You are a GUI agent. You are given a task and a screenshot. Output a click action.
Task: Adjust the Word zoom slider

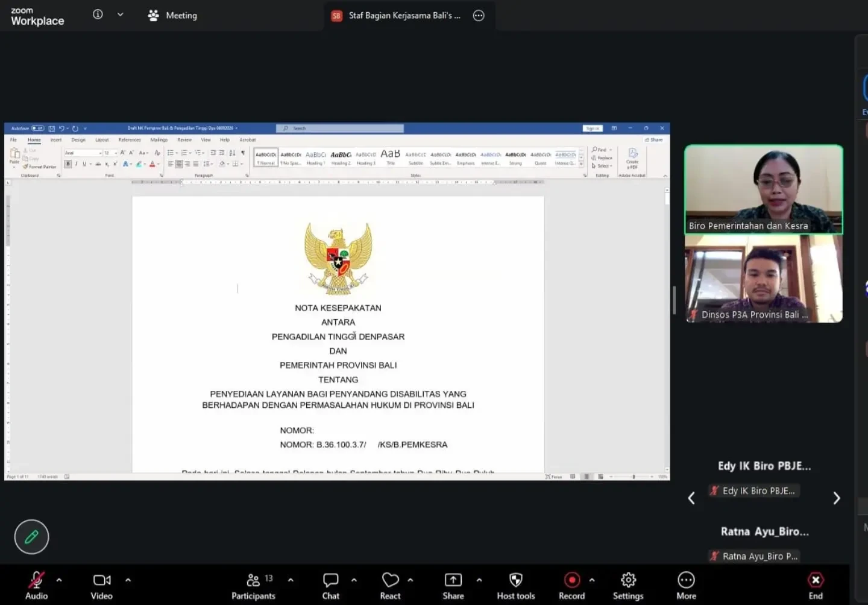click(x=633, y=477)
